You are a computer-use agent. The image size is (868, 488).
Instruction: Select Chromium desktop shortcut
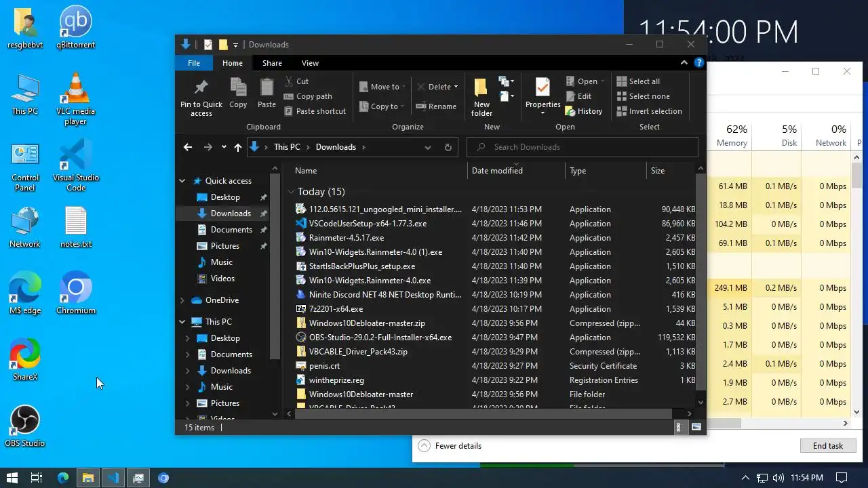click(75, 293)
